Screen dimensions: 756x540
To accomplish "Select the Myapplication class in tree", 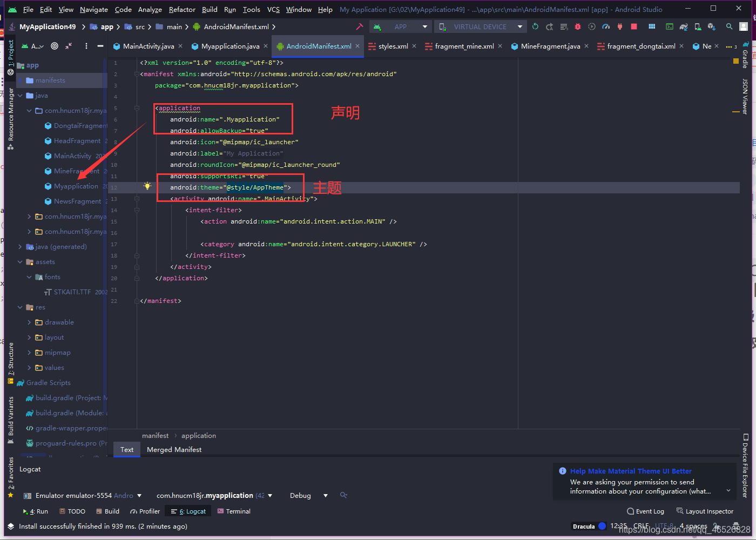I will pos(76,186).
